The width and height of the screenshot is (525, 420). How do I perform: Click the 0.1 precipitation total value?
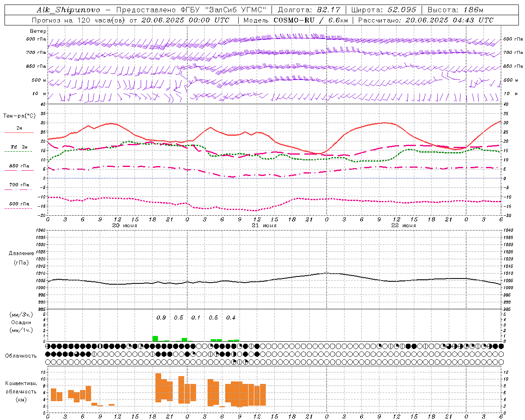pos(196,318)
